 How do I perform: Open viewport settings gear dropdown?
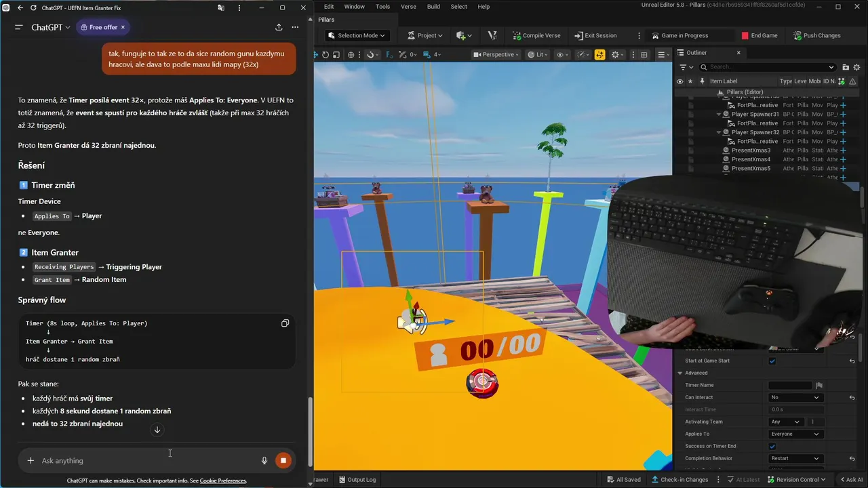(617, 54)
